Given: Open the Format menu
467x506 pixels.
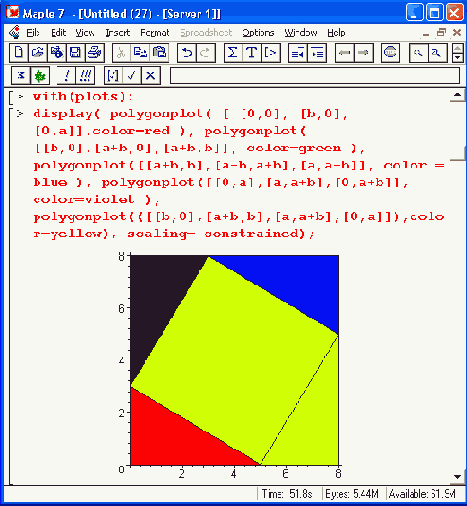Looking at the screenshot, I should pos(155,33).
